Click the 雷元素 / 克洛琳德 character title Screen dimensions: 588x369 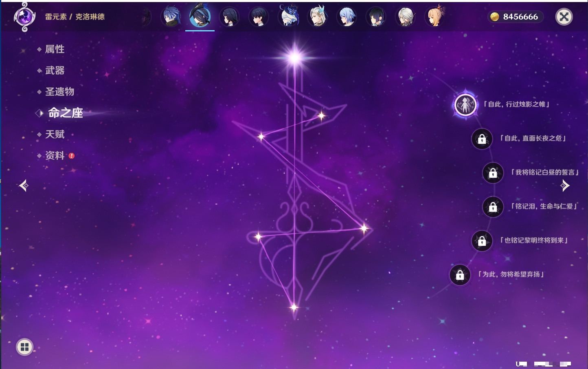tap(75, 17)
